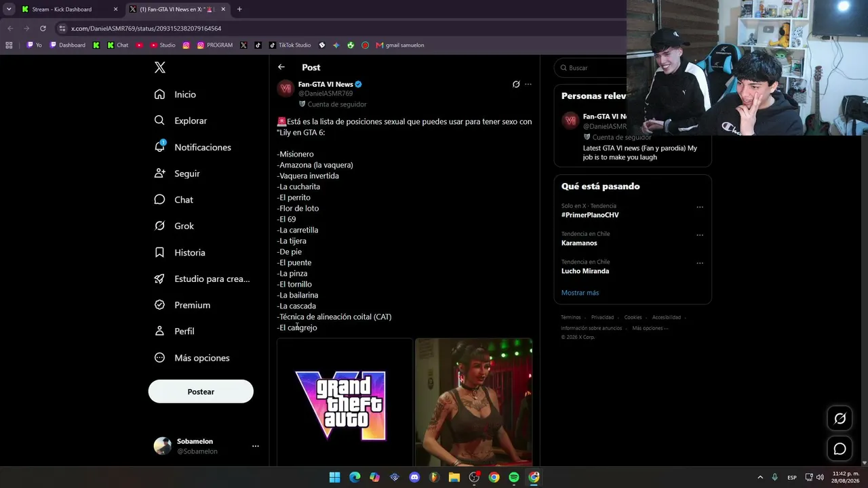
Task: Open Información sobre anuncios footer link
Action: click(x=591, y=328)
